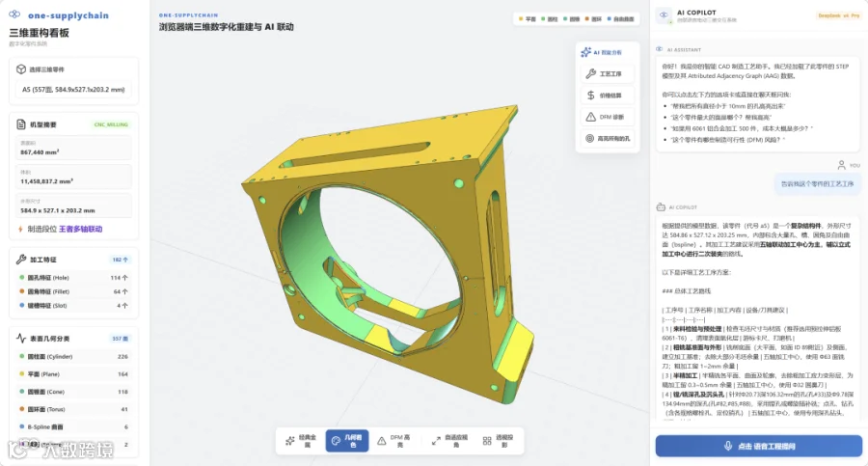This screenshot has height=466, width=868.
Task: Click the suggested prompt about DFM risks
Action: [727, 140]
